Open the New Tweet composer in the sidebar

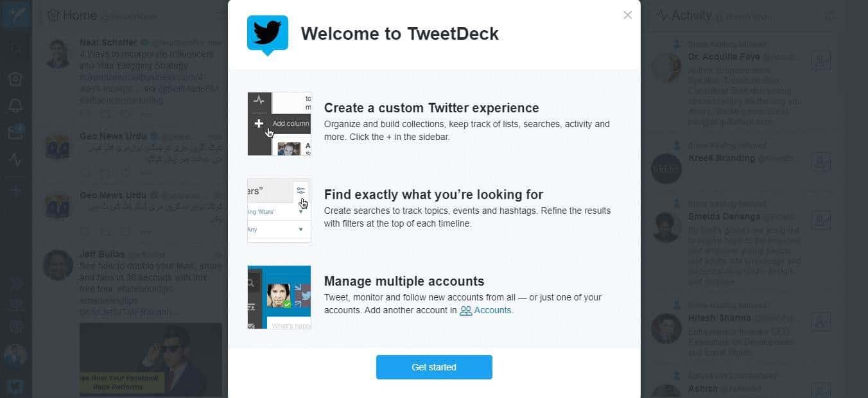[x=15, y=15]
